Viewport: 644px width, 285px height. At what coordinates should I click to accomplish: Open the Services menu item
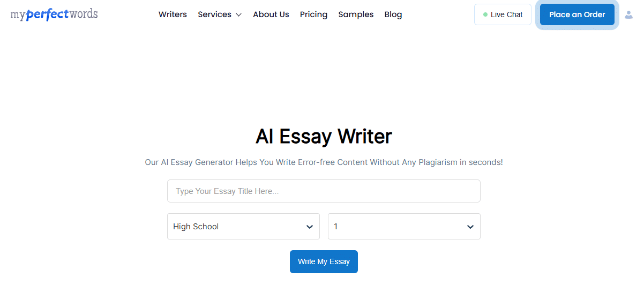pyautogui.click(x=220, y=14)
